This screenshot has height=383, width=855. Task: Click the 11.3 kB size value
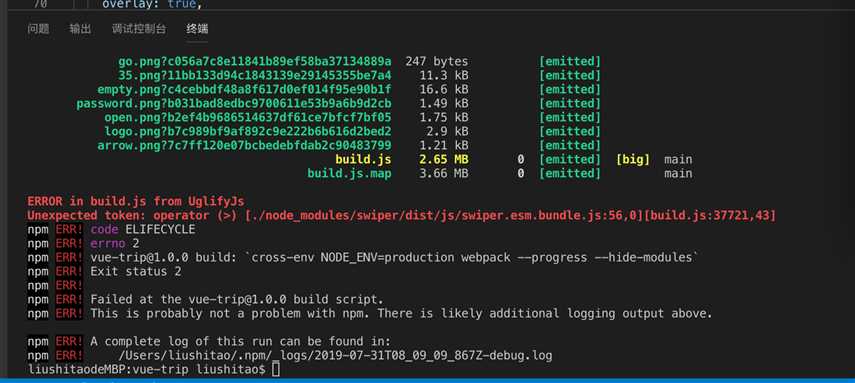tap(444, 75)
